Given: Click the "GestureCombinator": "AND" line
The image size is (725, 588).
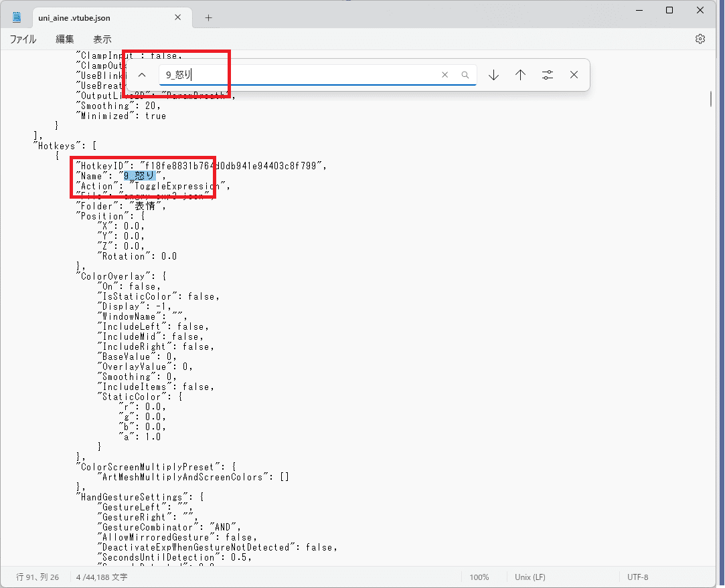Looking at the screenshot, I should click(169, 528).
